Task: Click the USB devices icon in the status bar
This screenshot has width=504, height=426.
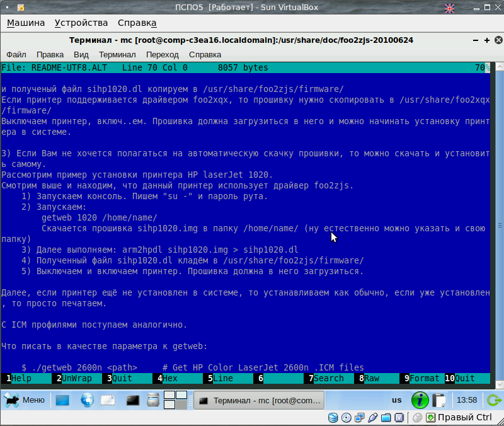Action: pos(373,417)
